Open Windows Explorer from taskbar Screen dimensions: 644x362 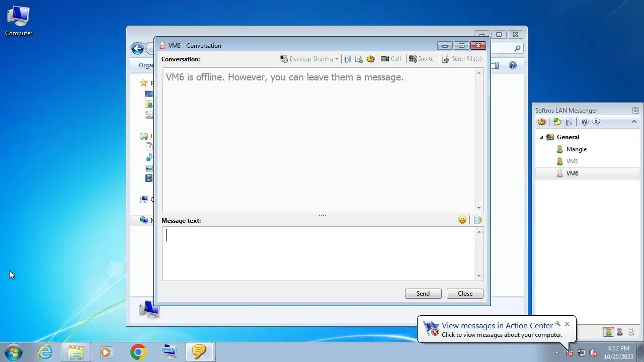76,352
